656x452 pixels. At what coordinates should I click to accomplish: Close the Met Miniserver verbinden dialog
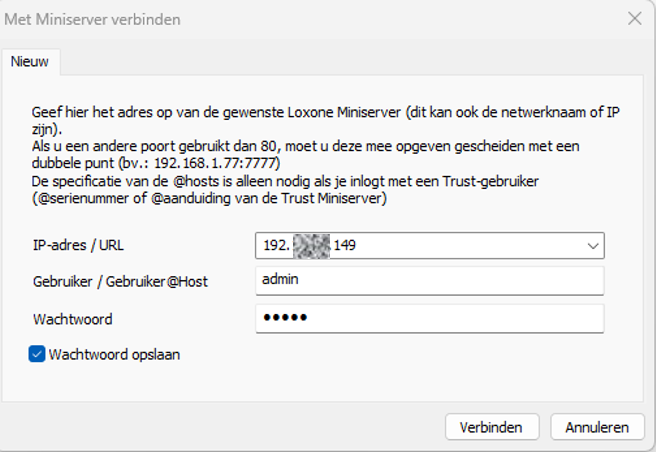(x=634, y=18)
